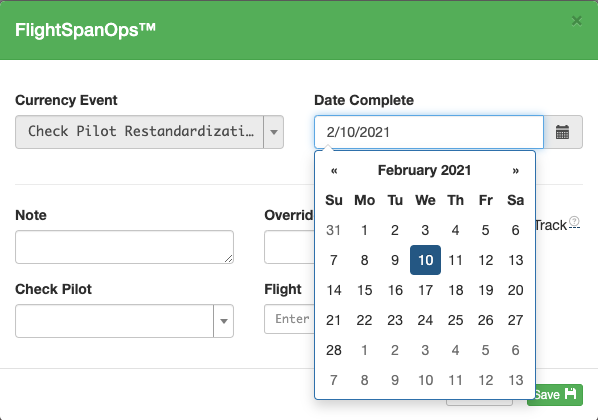Select February 11 in the calendar

(x=455, y=260)
